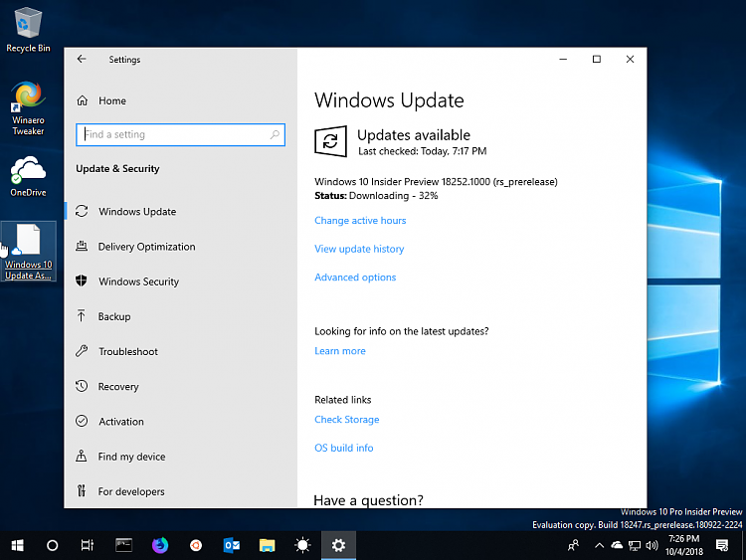
Task: Select the Recycle Bin desktop icon
Action: coord(28,30)
